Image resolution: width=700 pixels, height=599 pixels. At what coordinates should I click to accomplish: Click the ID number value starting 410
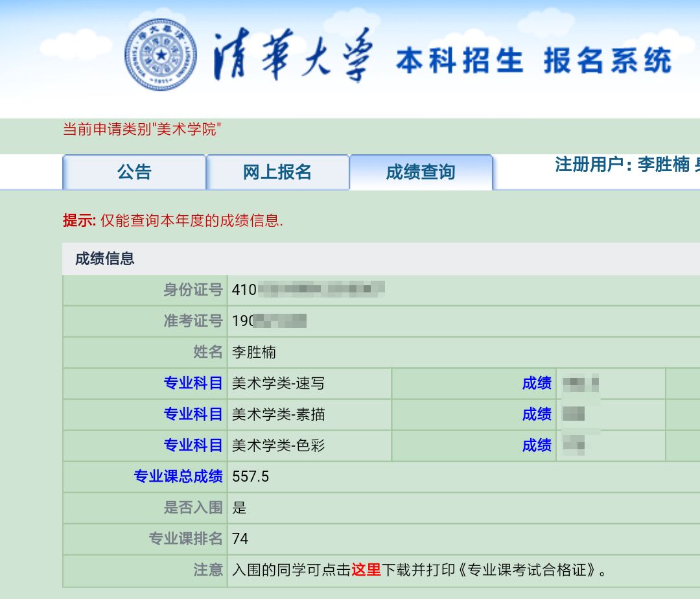click(308, 289)
